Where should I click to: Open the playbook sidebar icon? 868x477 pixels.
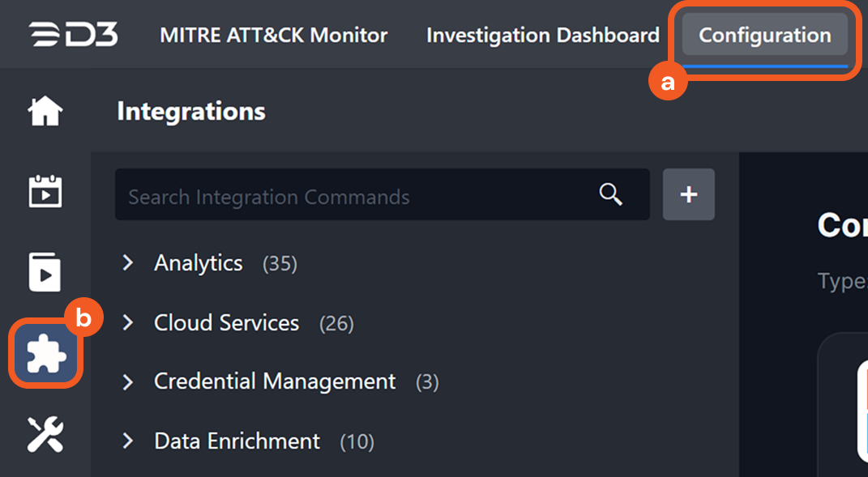45,272
